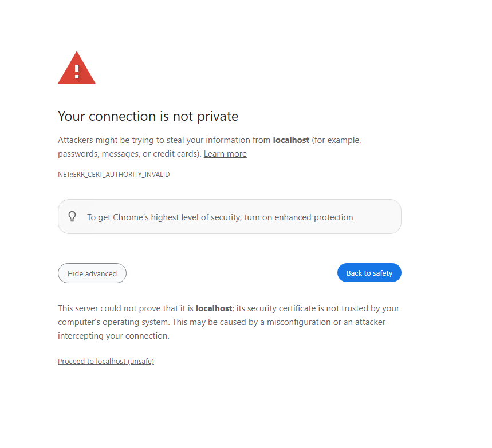Image resolution: width=492 pixels, height=448 pixels.
Task: Click the intercepting your connection line
Action: (113, 336)
